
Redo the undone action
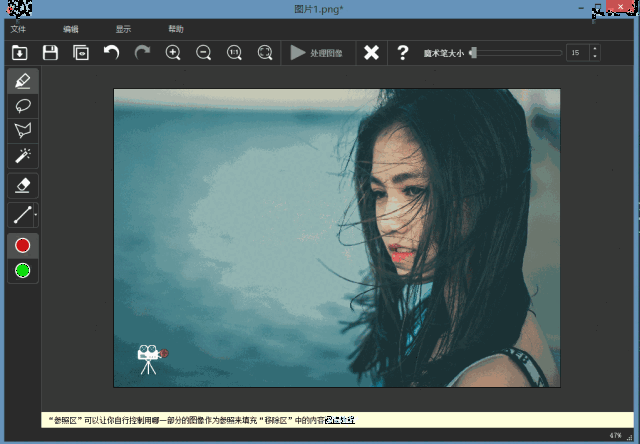point(142,53)
